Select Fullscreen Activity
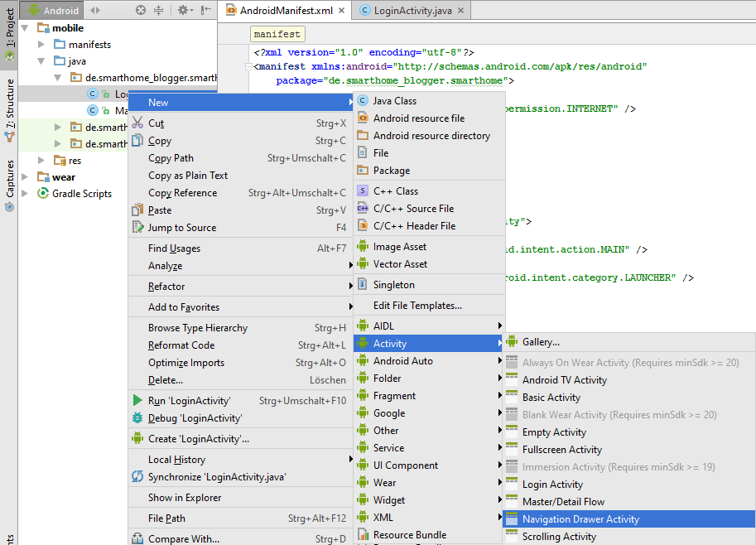Image resolution: width=756 pixels, height=545 pixels. pos(628,449)
